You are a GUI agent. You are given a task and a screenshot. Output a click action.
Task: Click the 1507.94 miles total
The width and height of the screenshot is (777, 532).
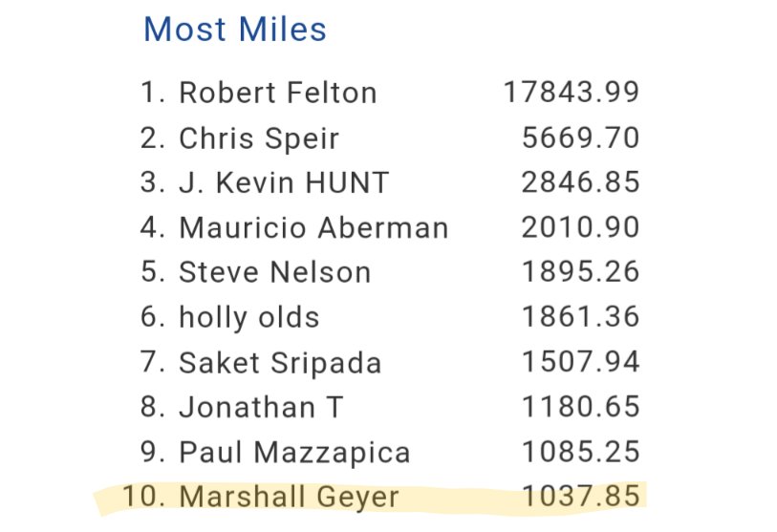pos(580,362)
